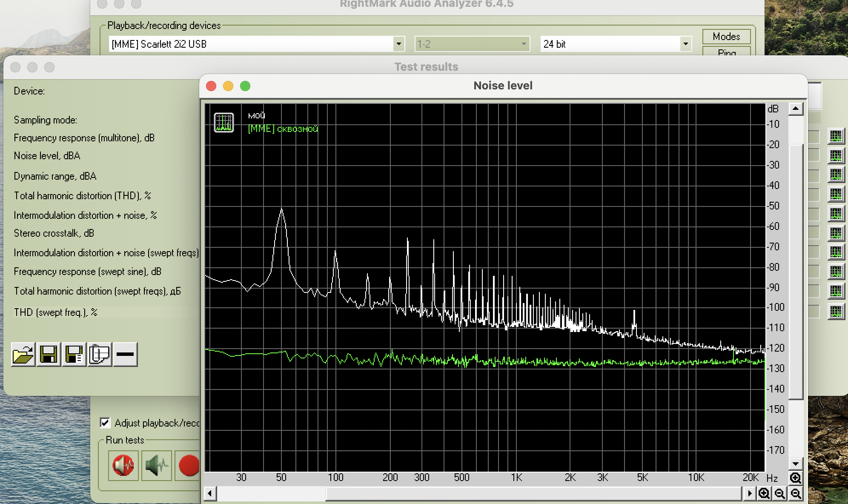The height and width of the screenshot is (504, 848).
Task: Click the red playback-only speaker test icon
Action: coord(123,465)
